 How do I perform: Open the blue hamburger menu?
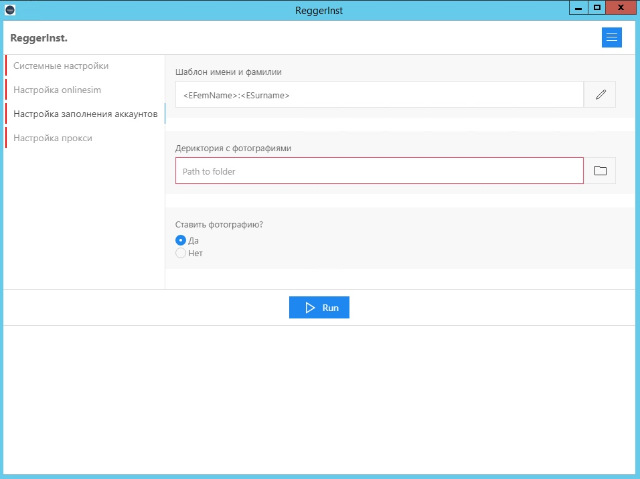[x=611, y=37]
